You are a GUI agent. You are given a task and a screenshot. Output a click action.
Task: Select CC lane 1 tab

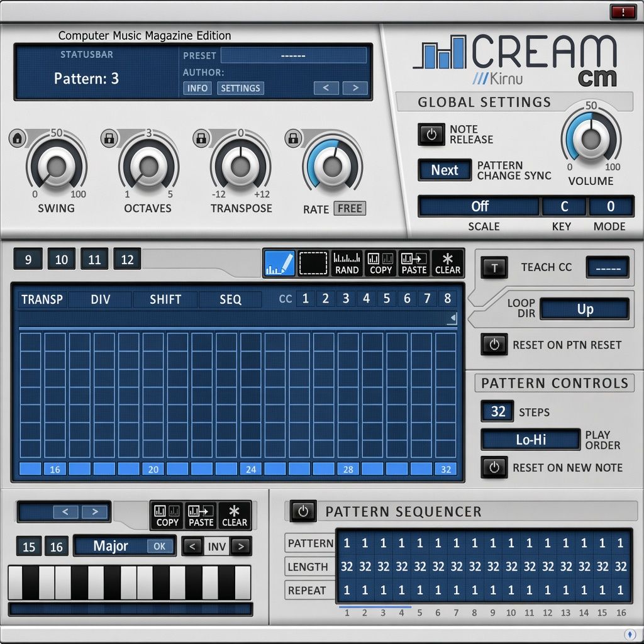pos(305,299)
